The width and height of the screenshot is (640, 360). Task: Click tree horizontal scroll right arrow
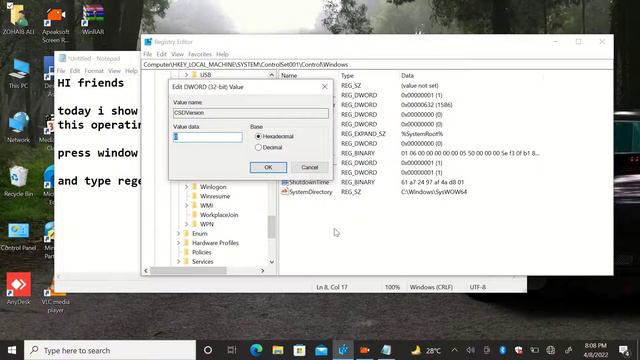point(262,271)
